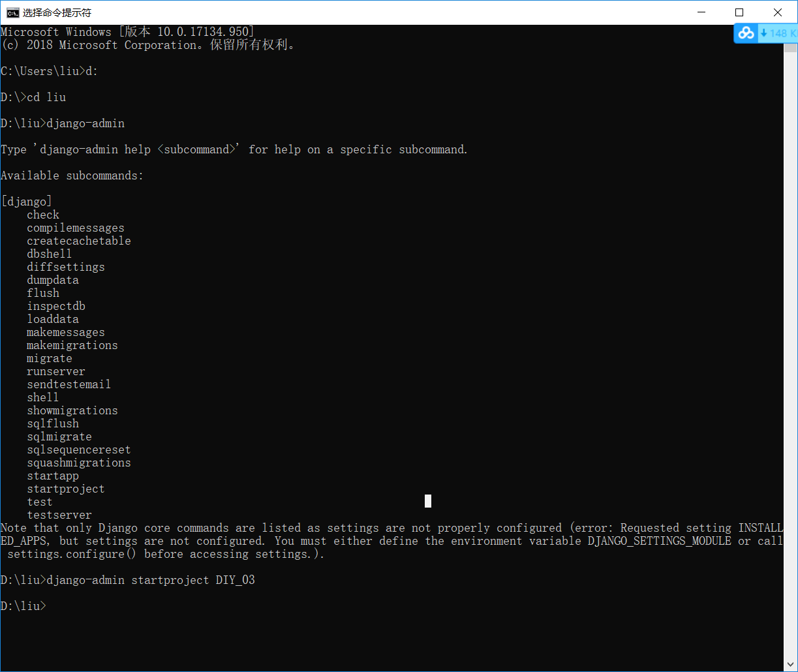Click the 'startapp' subcommand text
This screenshot has height=672, width=798.
tap(53, 476)
